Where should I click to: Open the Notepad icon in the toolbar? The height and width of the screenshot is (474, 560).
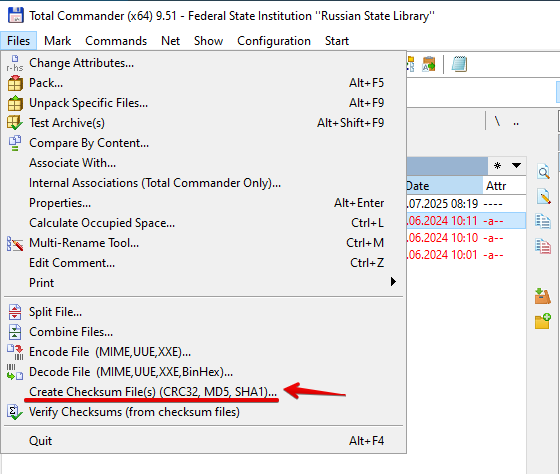459,64
